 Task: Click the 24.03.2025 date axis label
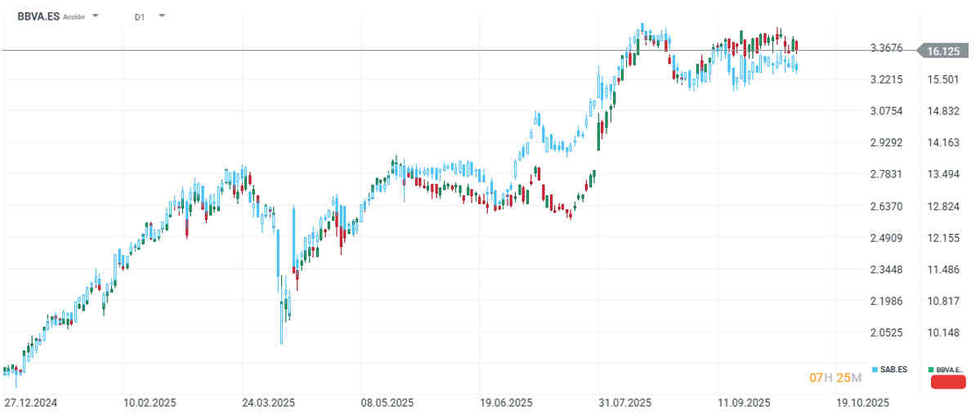click(x=268, y=403)
